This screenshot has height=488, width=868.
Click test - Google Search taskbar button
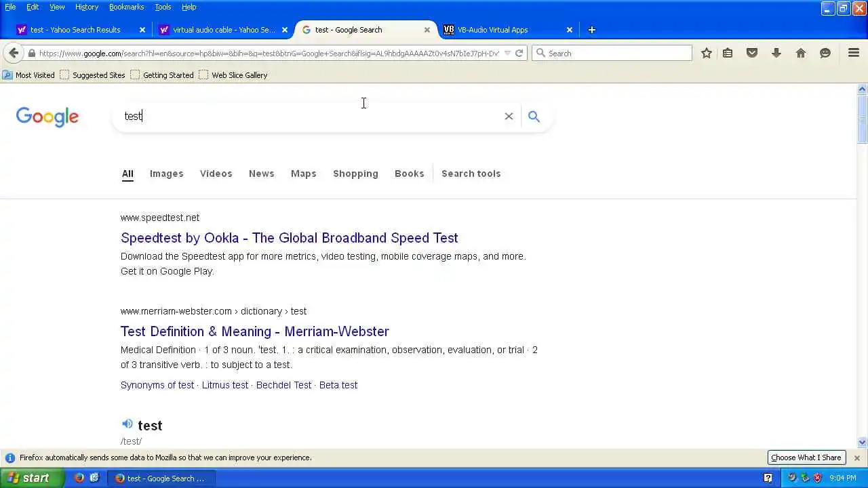click(x=163, y=478)
